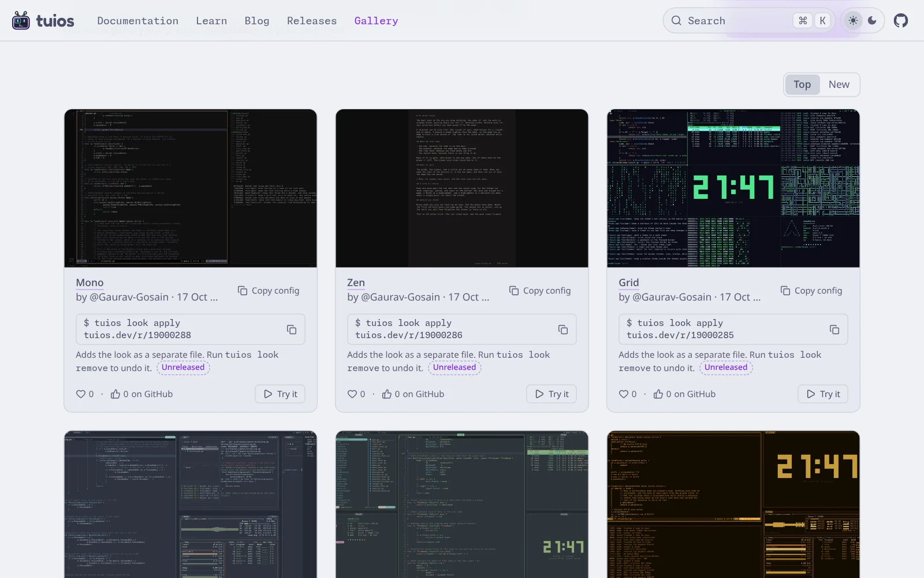This screenshot has height=578, width=924.
Task: Open the amber-themed thumbnail in second row
Action: [x=733, y=504]
